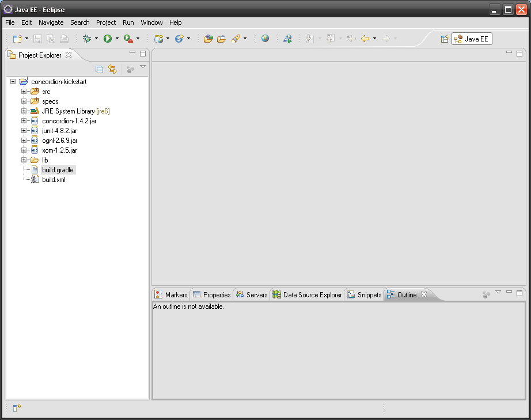Click the Back navigation yellow arrow
Viewport: 531px width, 420px height.
365,39
